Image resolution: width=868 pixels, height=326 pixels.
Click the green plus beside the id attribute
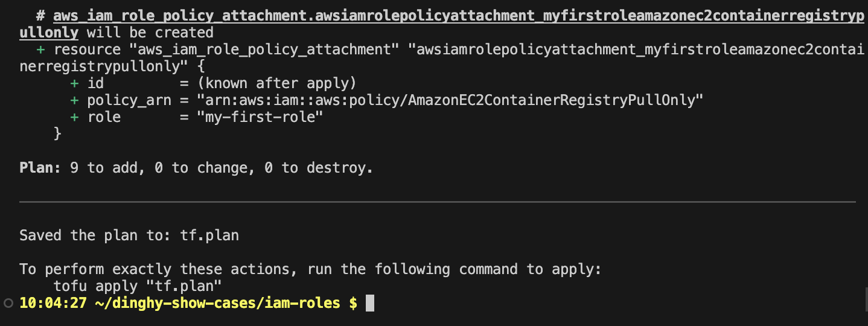74,83
